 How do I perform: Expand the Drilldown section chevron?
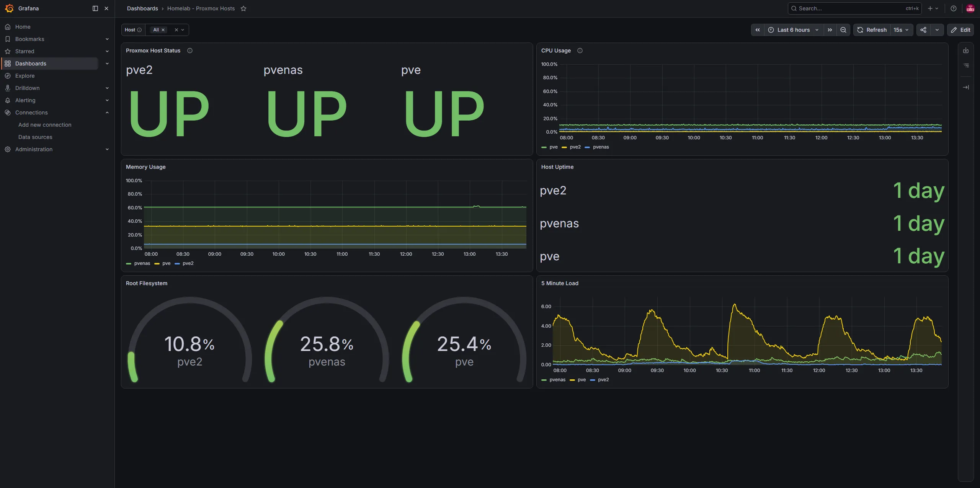(107, 88)
